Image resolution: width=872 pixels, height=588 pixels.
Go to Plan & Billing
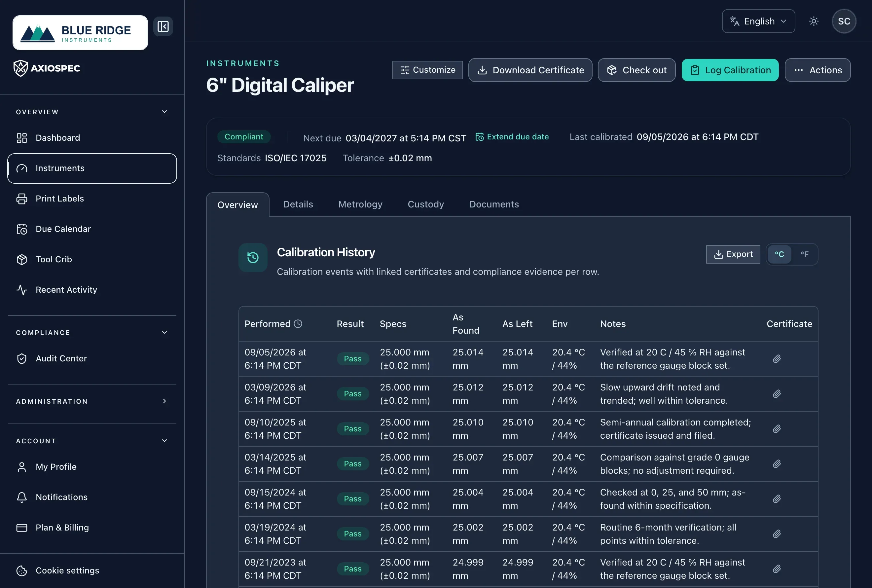92,527
